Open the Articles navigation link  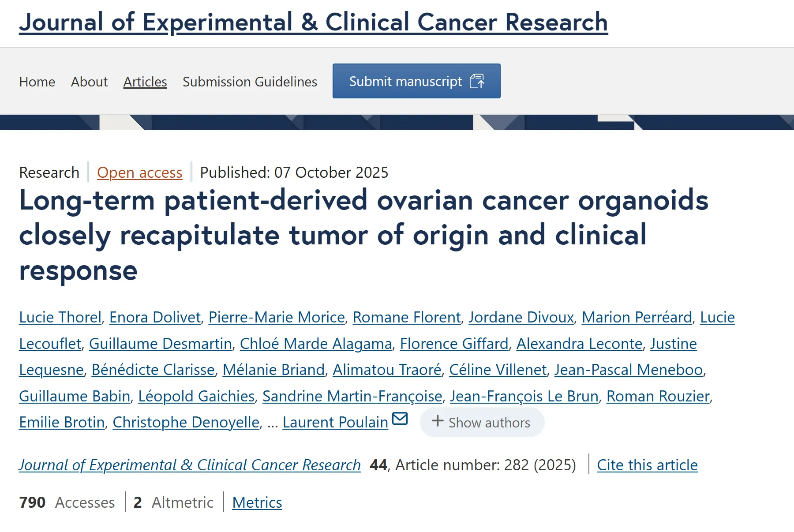[x=145, y=82]
